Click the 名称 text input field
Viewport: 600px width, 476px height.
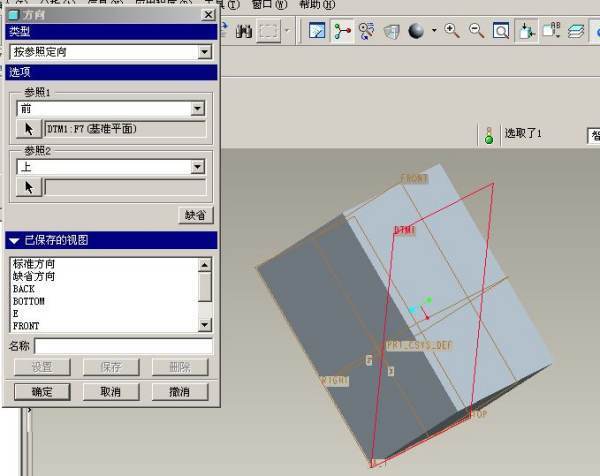123,346
